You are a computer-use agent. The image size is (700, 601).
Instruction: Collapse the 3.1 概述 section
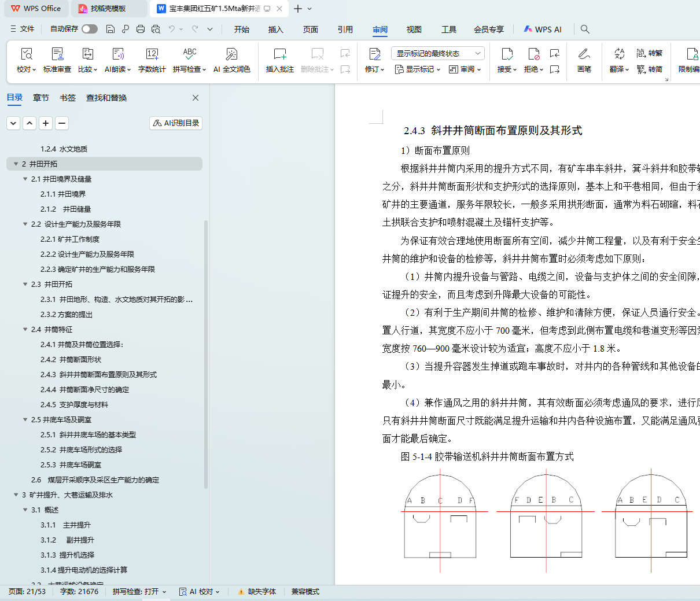[x=25, y=510]
